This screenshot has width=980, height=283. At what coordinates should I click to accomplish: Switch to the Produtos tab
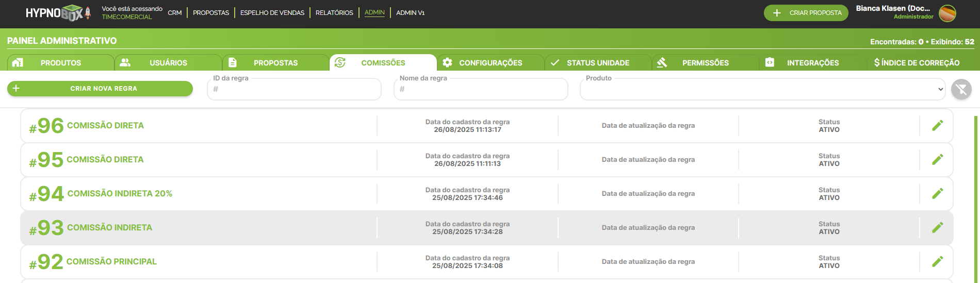click(61, 62)
